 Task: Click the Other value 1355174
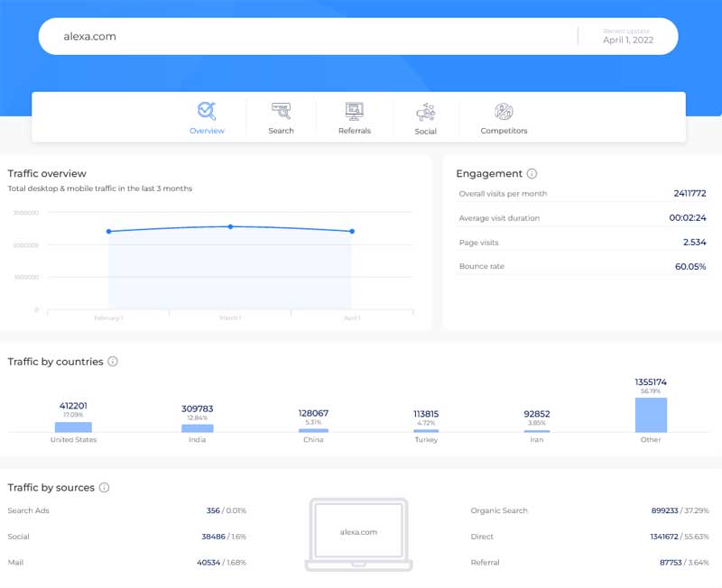point(651,381)
